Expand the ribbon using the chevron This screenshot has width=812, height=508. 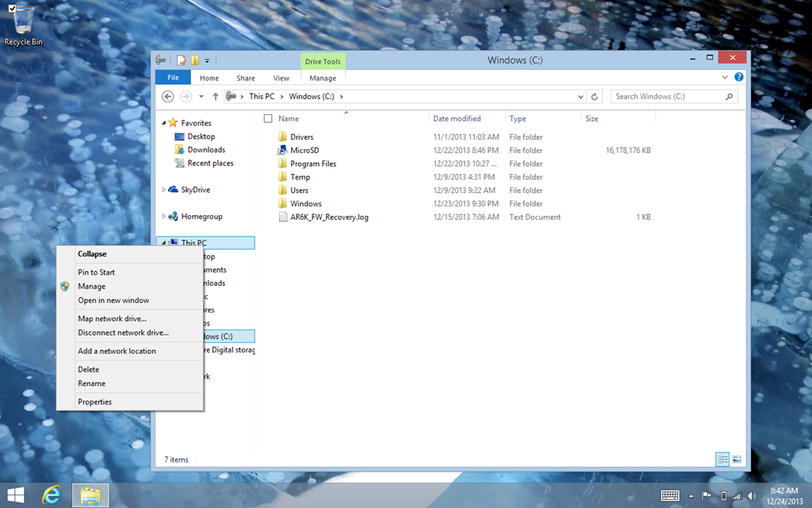(725, 78)
